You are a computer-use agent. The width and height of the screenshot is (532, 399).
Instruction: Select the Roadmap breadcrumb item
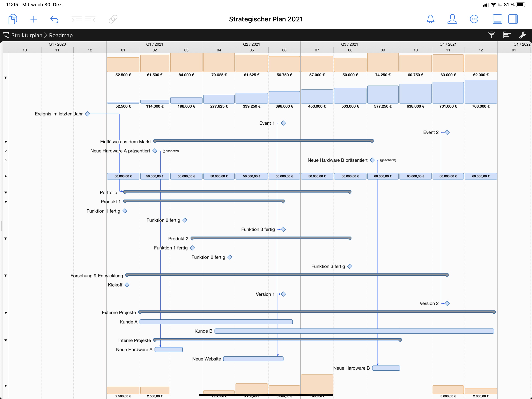coord(61,35)
